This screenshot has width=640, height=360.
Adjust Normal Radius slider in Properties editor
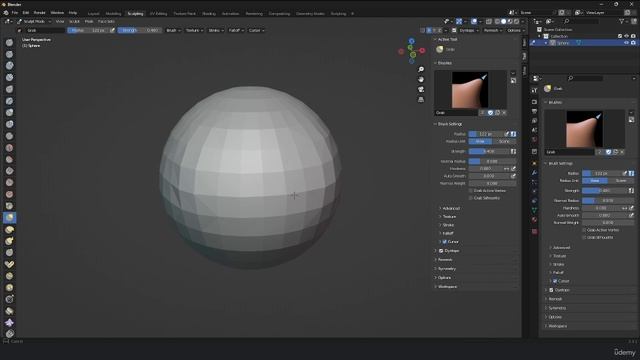[608, 201]
